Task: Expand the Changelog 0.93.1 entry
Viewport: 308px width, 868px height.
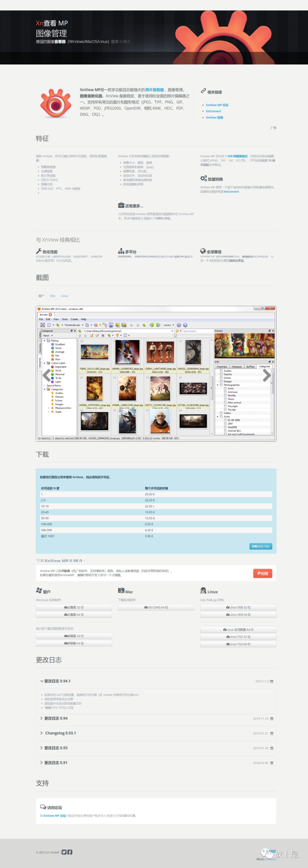Action: point(60,733)
